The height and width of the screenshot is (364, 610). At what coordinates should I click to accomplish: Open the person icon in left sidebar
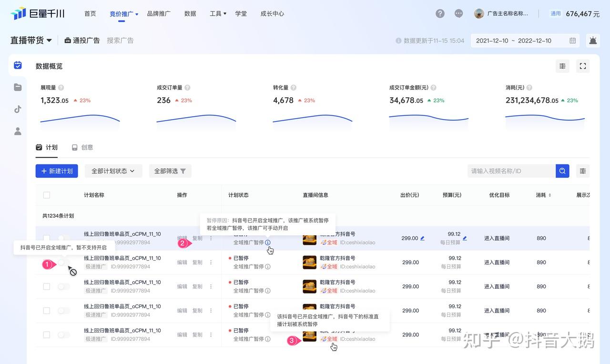point(18,131)
